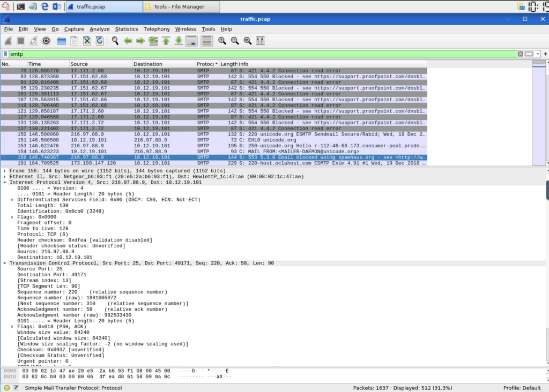Image resolution: width=549 pixels, height=392 pixels.
Task: Collapse Internet Protocol Version 4 node
Action: tap(4, 183)
